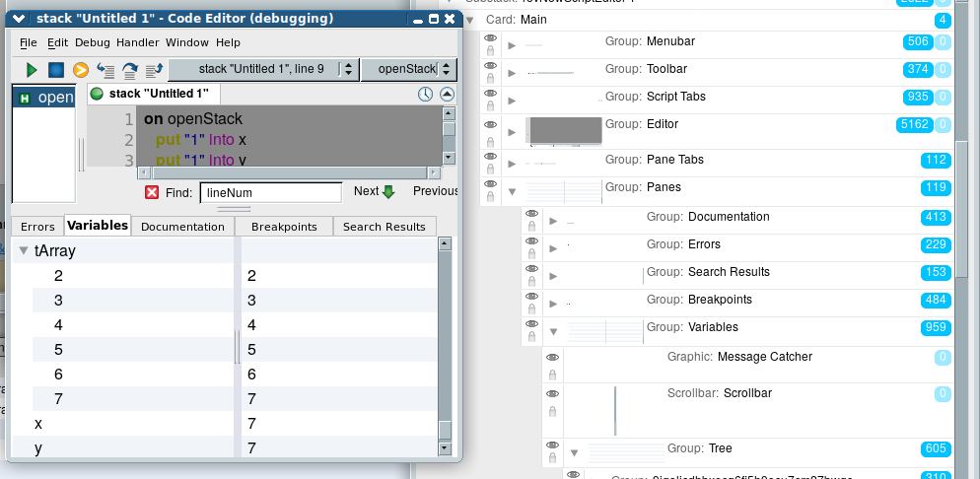Toggle visibility of the Editor group
Screen dimensions: 980x479
[x=491, y=122]
